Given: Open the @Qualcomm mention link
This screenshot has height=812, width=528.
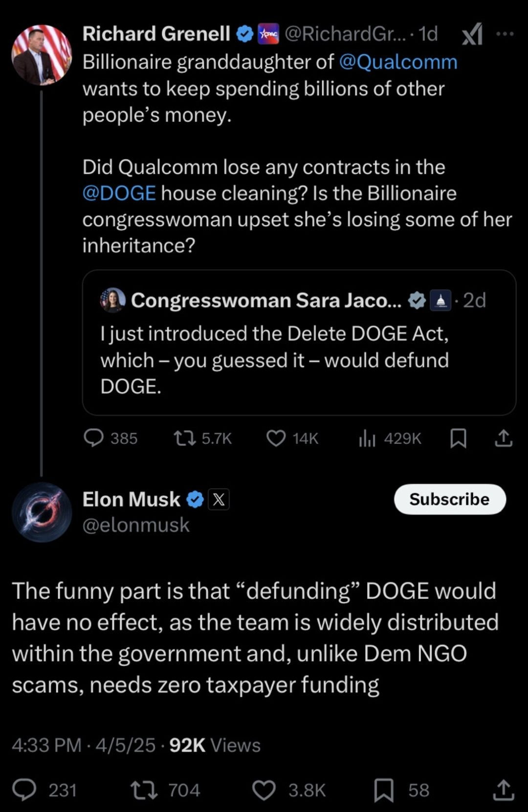Looking at the screenshot, I should 398,62.
